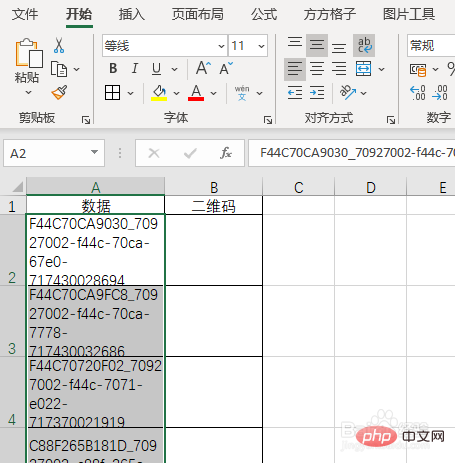Open the Name Box dropdown arrow
Screen dimensions: 455x469
coord(94,152)
